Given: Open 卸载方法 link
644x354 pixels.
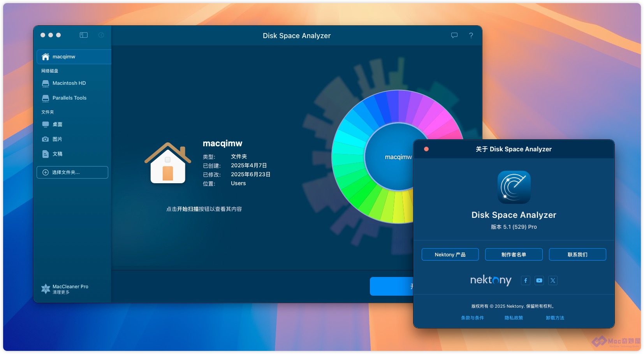Looking at the screenshot, I should [555, 318].
